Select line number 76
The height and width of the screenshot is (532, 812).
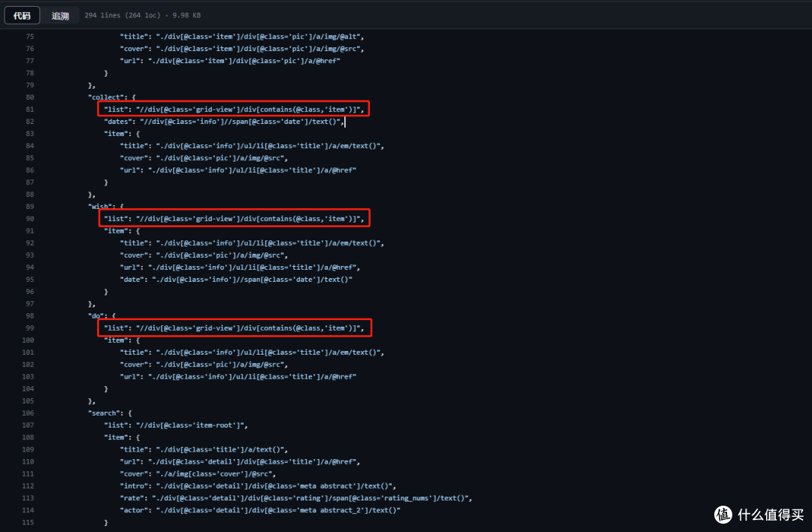click(29, 49)
